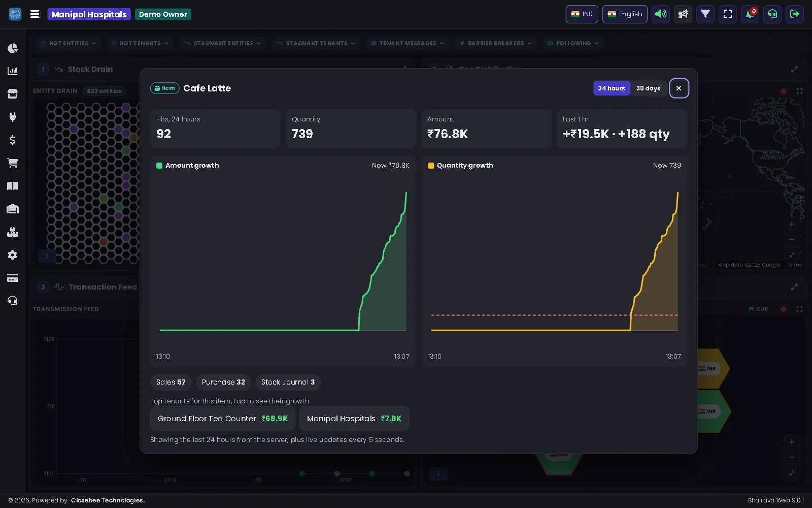Open the stock boxes icon in sidebar
Viewport: 812px width, 508px height.
pyautogui.click(x=13, y=232)
